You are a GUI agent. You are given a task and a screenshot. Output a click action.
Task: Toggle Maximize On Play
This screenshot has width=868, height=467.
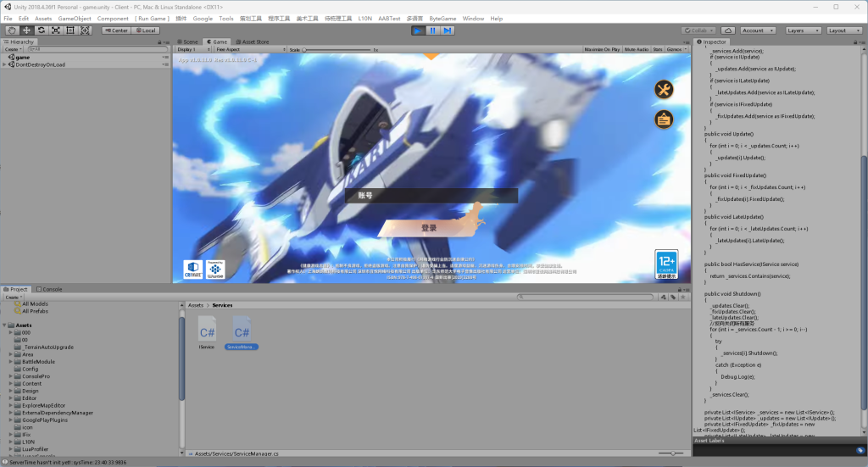tap(602, 50)
